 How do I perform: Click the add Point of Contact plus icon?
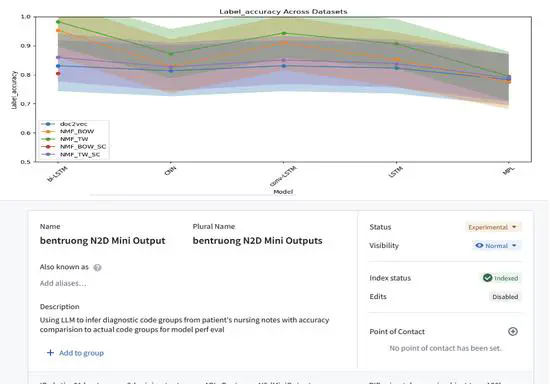(512, 331)
